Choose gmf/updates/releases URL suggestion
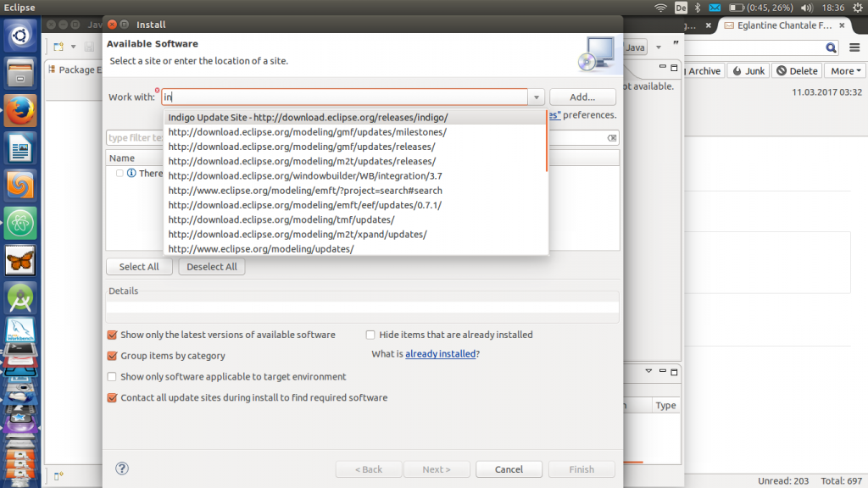 click(355, 147)
